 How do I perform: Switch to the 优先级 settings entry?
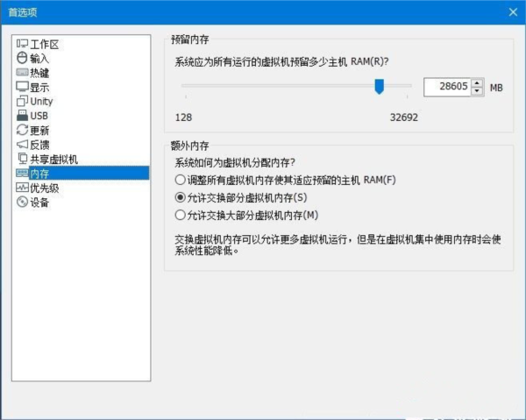pos(45,188)
